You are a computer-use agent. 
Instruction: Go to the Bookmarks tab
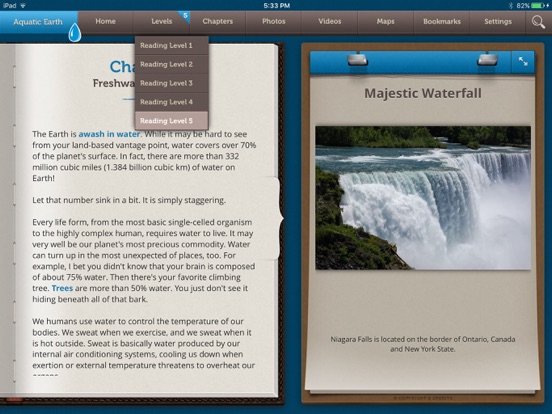point(442,21)
